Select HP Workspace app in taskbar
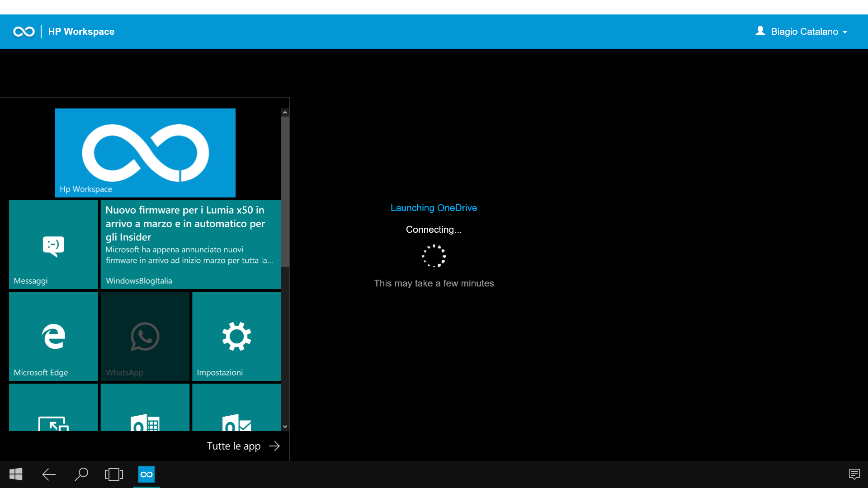Image resolution: width=868 pixels, height=488 pixels. point(146,474)
